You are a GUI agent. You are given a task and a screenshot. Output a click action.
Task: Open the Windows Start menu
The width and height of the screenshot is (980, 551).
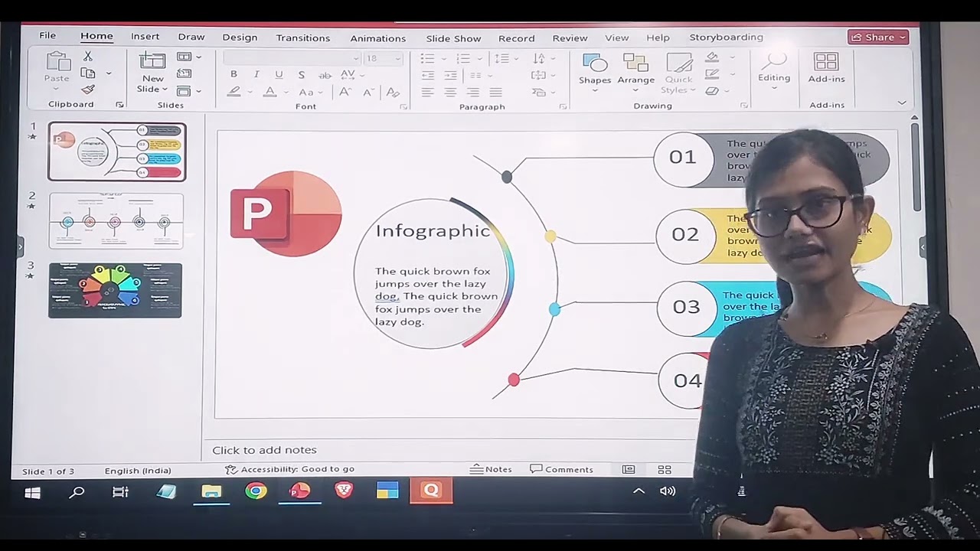click(32, 492)
